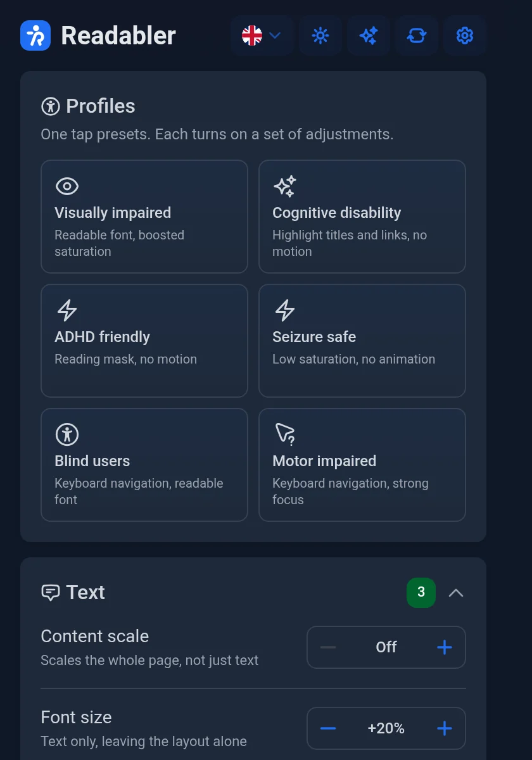Select the Motor impaired profile
The height and width of the screenshot is (760, 532).
click(x=362, y=465)
